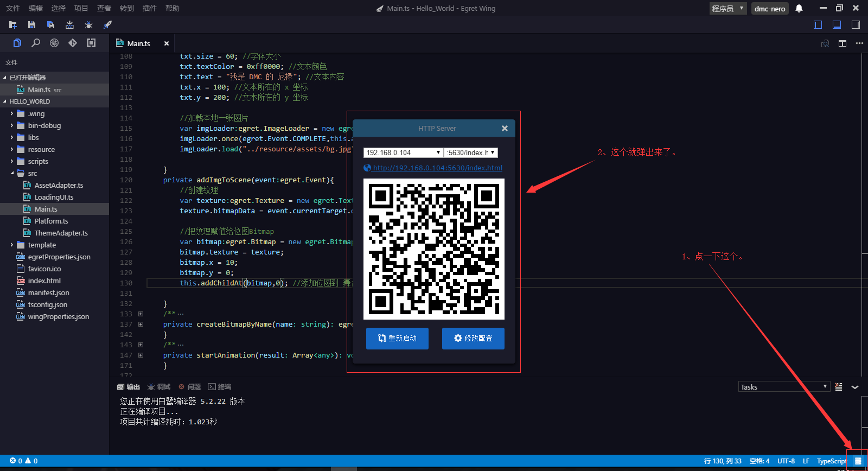Switch to the 输出 panel tab

(x=129, y=387)
